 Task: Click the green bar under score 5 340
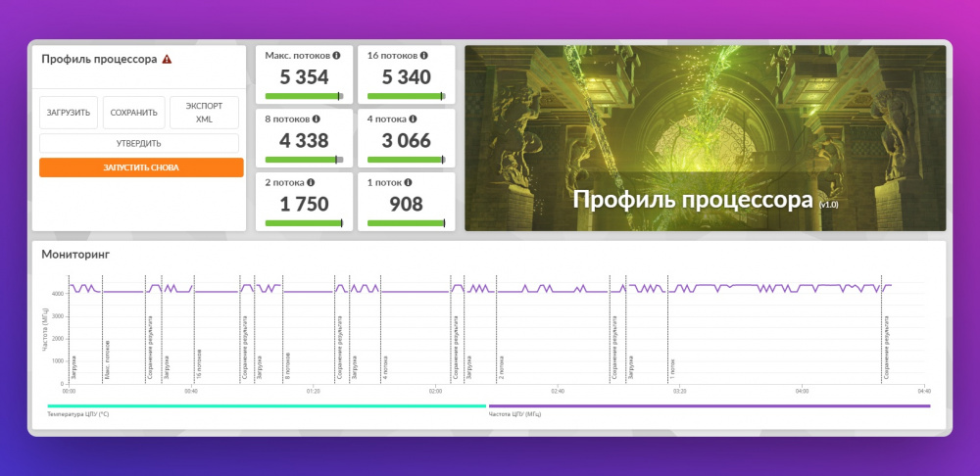click(x=407, y=96)
